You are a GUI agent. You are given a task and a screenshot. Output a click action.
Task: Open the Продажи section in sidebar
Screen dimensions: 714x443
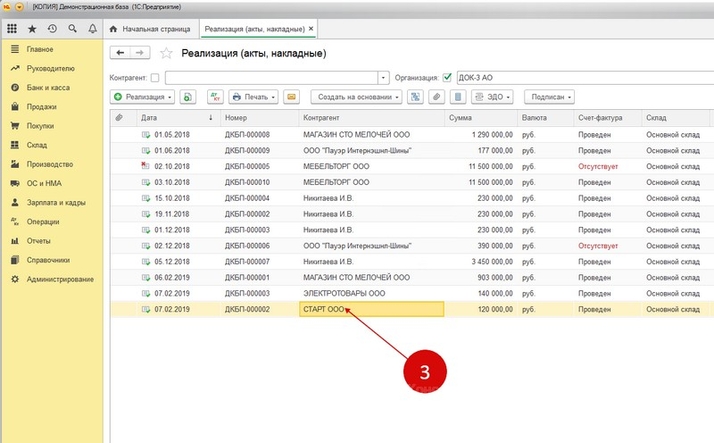(40, 107)
